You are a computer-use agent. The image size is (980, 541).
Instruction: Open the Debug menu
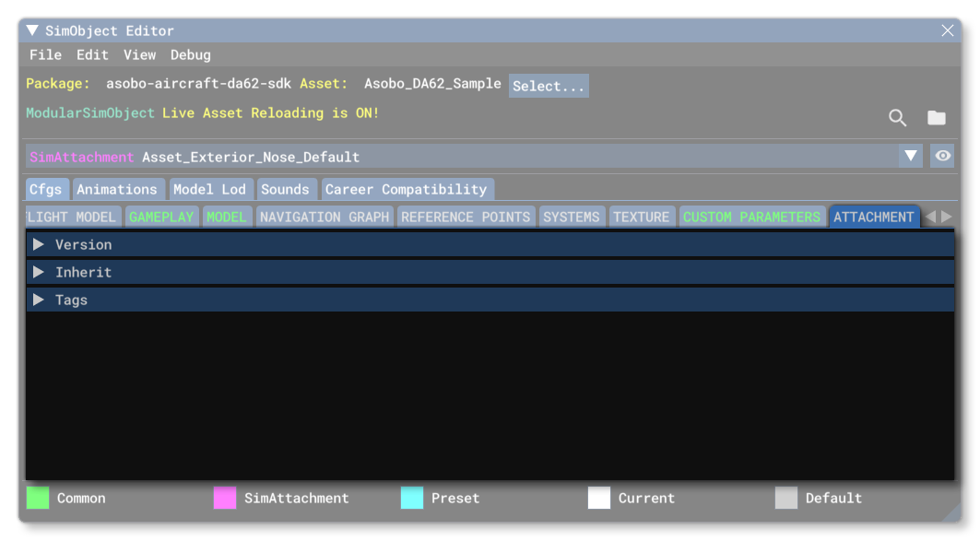coord(191,54)
